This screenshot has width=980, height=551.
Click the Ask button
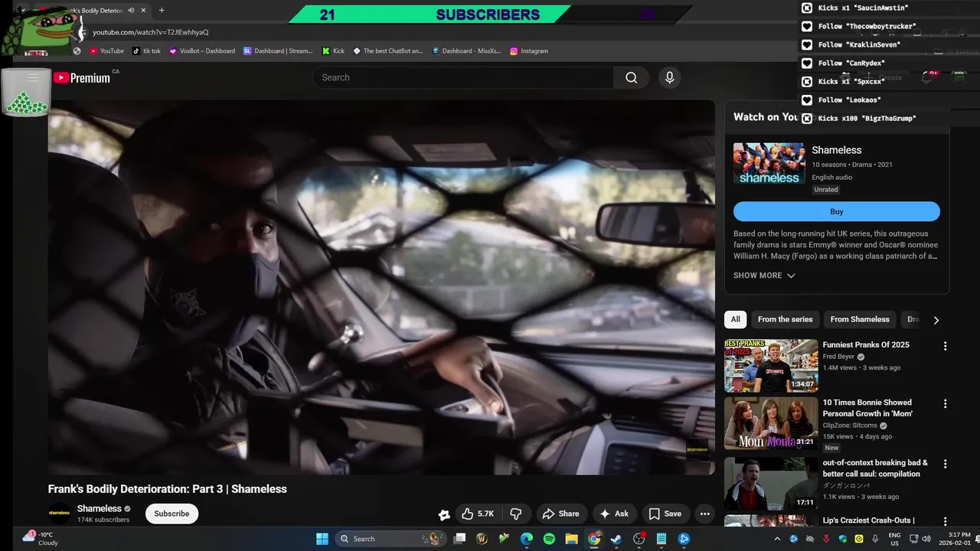614,514
